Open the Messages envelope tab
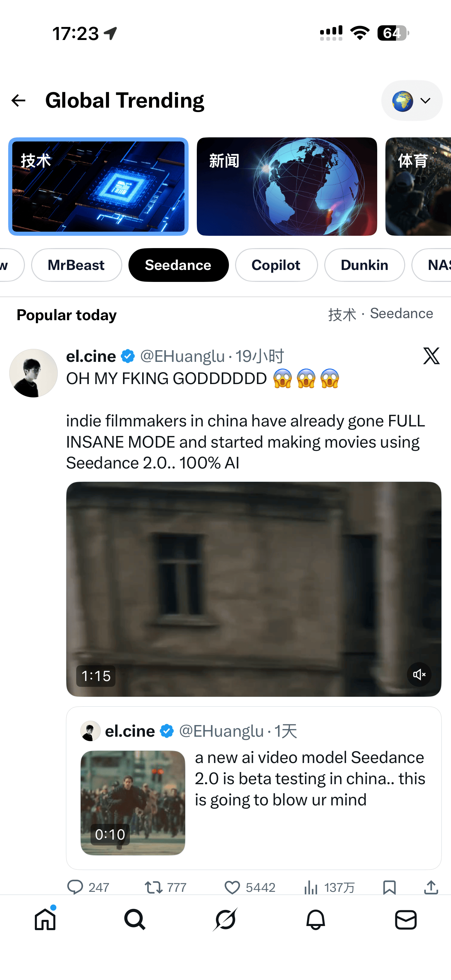This screenshot has width=451, height=980. (x=406, y=920)
